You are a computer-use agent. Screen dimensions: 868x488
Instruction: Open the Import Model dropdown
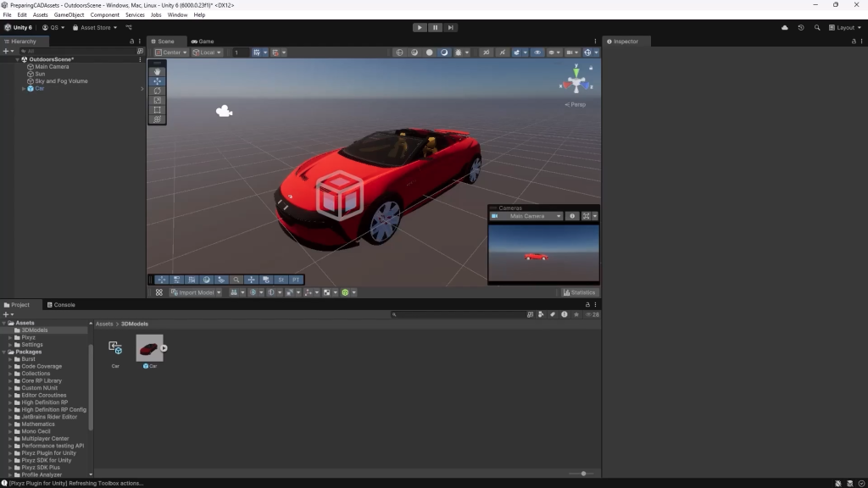click(196, 292)
